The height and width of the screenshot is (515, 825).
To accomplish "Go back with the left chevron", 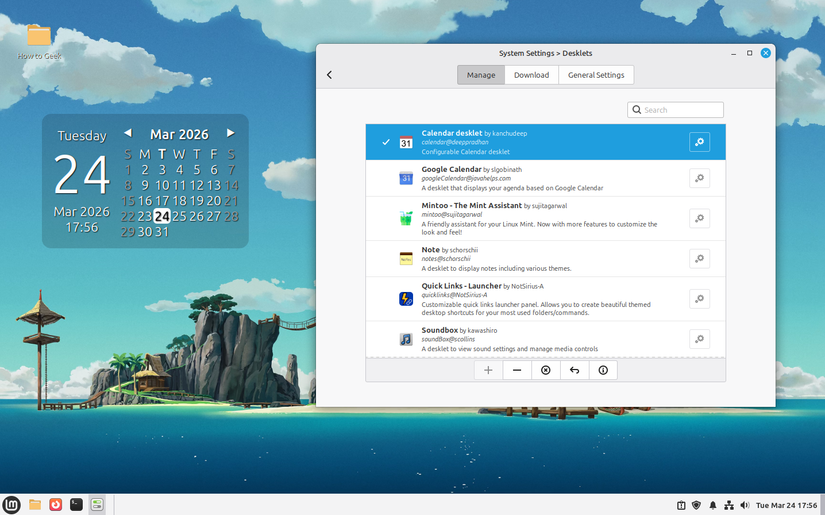I will [329, 75].
